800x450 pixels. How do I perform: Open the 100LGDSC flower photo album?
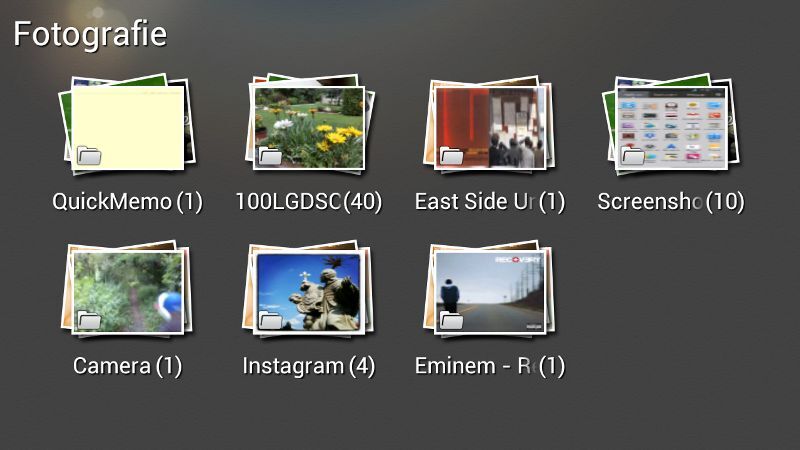pos(309,124)
